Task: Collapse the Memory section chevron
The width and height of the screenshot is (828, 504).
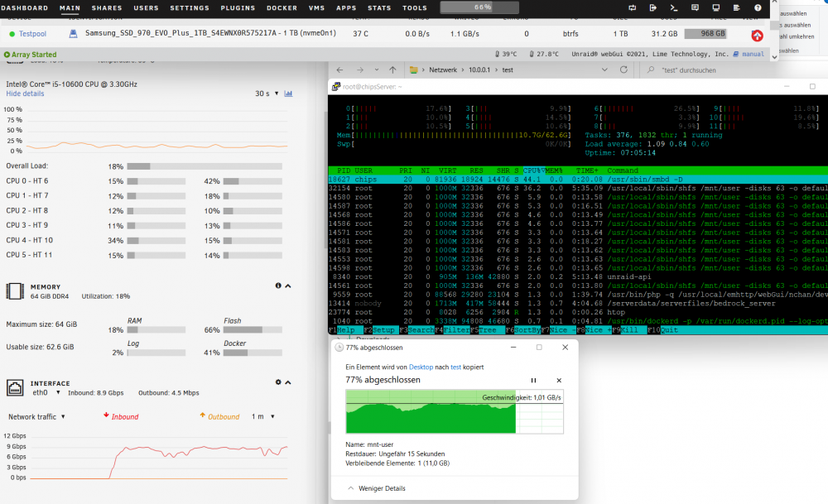Action: (288, 286)
